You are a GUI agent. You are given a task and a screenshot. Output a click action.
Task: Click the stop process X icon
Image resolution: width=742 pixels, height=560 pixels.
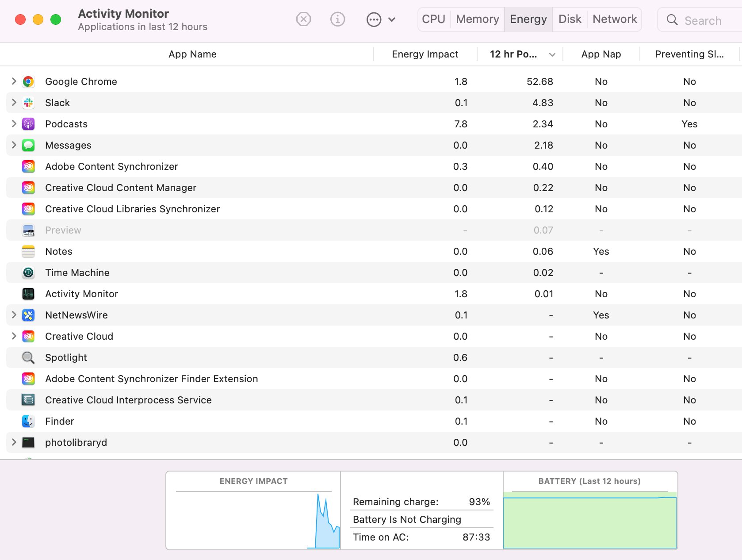coord(303,19)
